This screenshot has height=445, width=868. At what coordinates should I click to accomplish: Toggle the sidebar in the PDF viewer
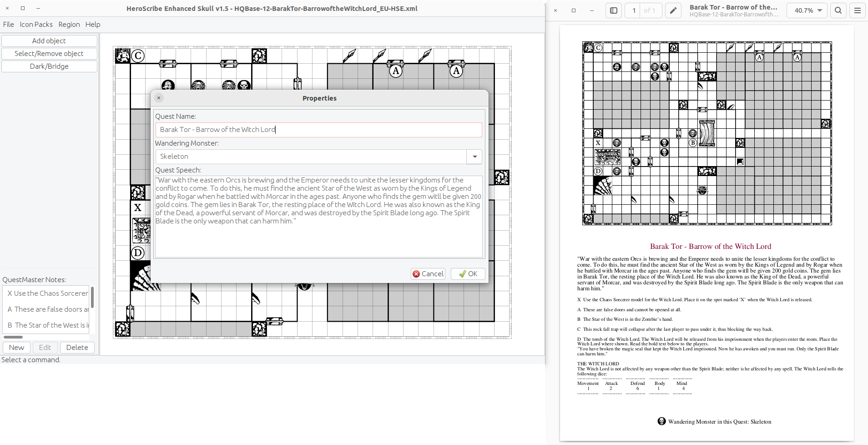coord(613,10)
